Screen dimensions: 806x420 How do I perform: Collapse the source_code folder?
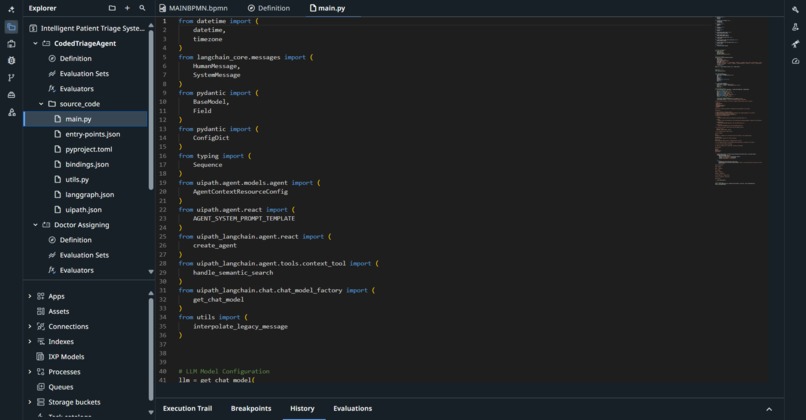tap(41, 104)
